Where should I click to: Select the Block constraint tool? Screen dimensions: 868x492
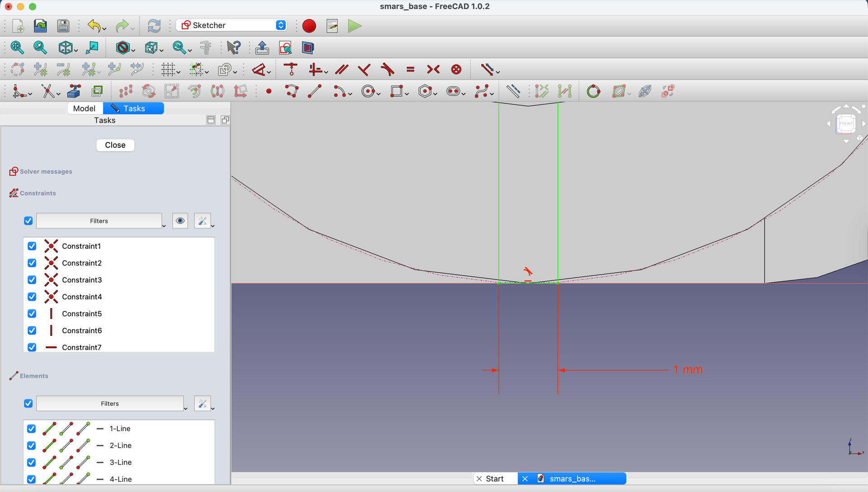pos(457,69)
